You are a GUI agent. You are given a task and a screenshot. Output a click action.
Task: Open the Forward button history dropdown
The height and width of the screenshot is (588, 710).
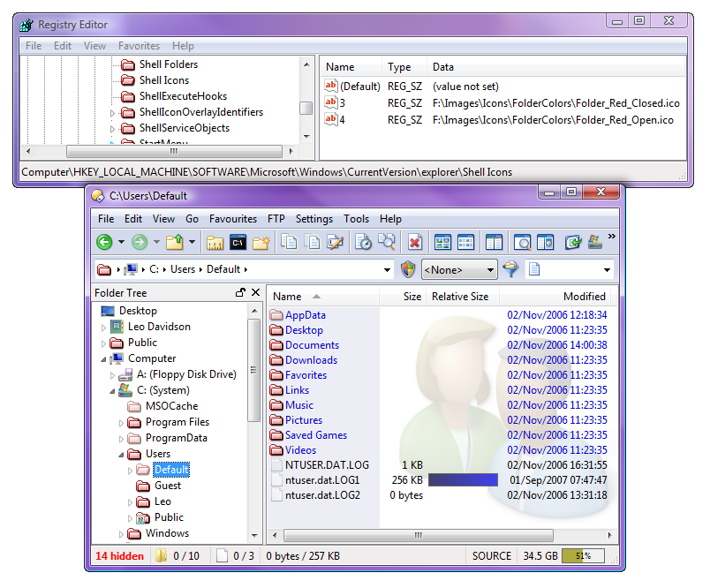tap(156, 242)
